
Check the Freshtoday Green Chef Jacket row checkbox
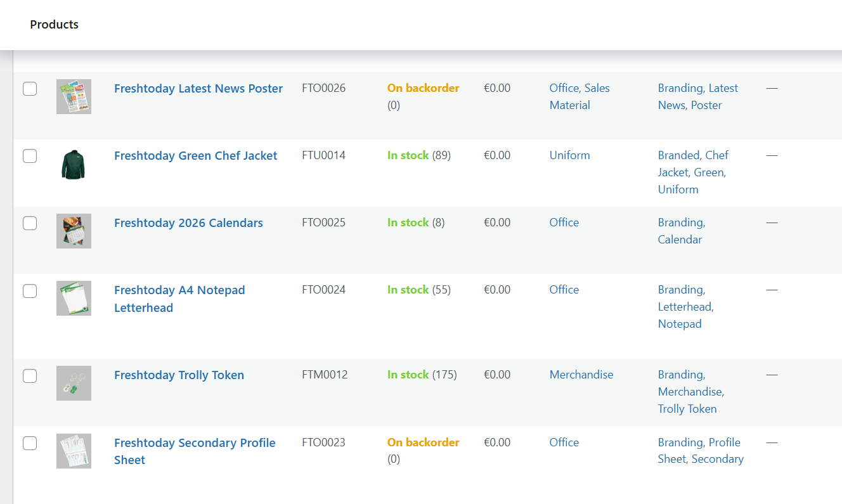[x=30, y=155]
